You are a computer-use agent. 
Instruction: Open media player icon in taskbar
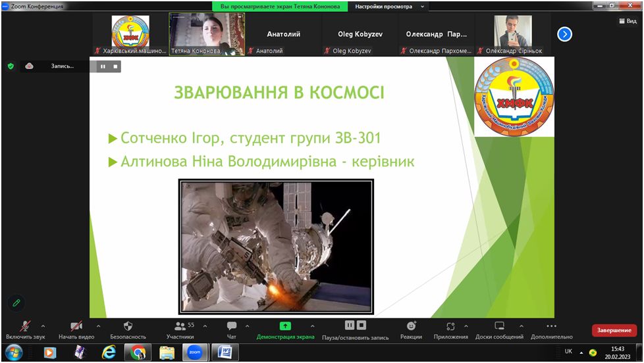tap(49, 352)
